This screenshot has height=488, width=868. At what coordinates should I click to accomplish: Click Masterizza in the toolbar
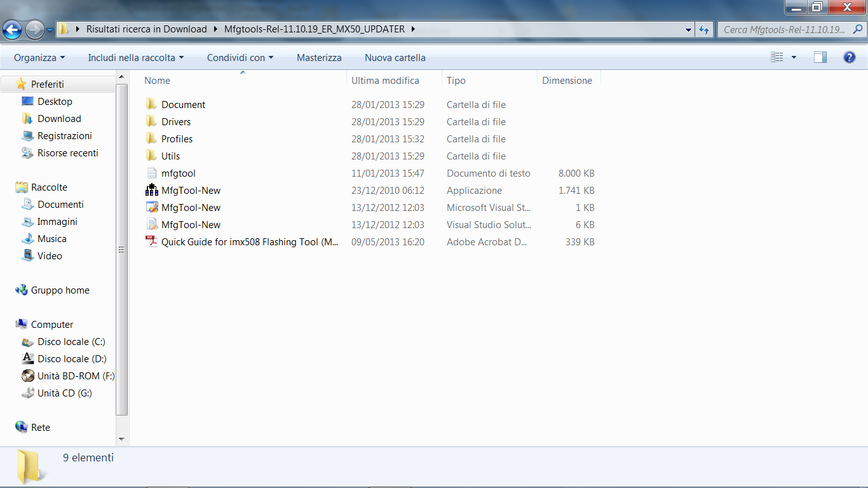tap(319, 57)
